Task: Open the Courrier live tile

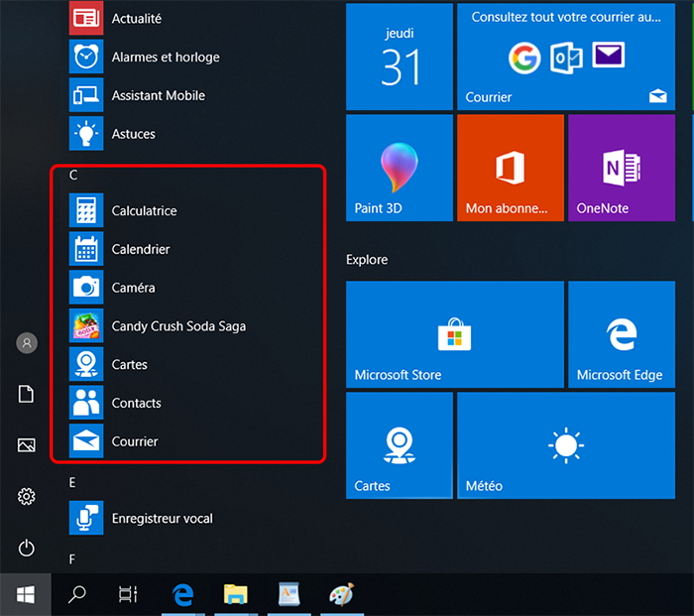Action: 566,57
